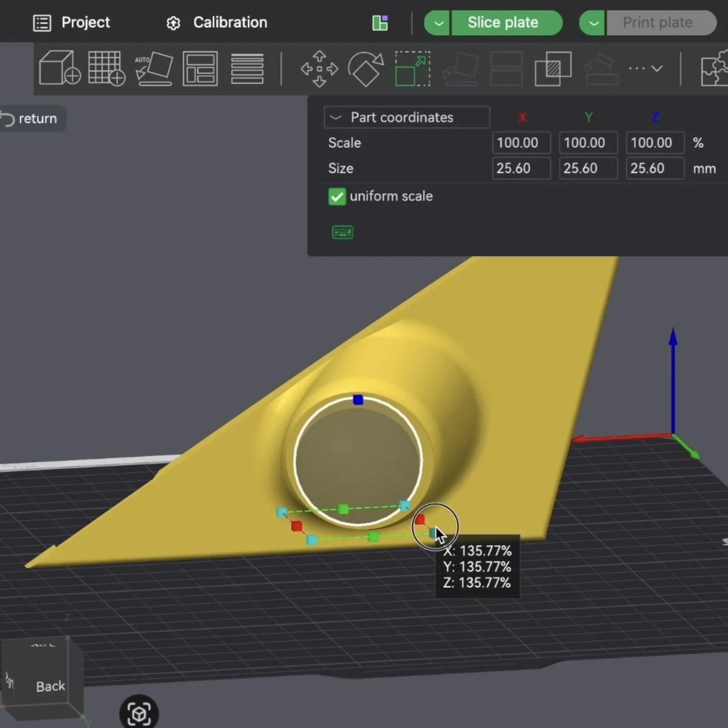Image resolution: width=728 pixels, height=728 pixels.
Task: Click the green plate layout icon
Action: pos(380,23)
